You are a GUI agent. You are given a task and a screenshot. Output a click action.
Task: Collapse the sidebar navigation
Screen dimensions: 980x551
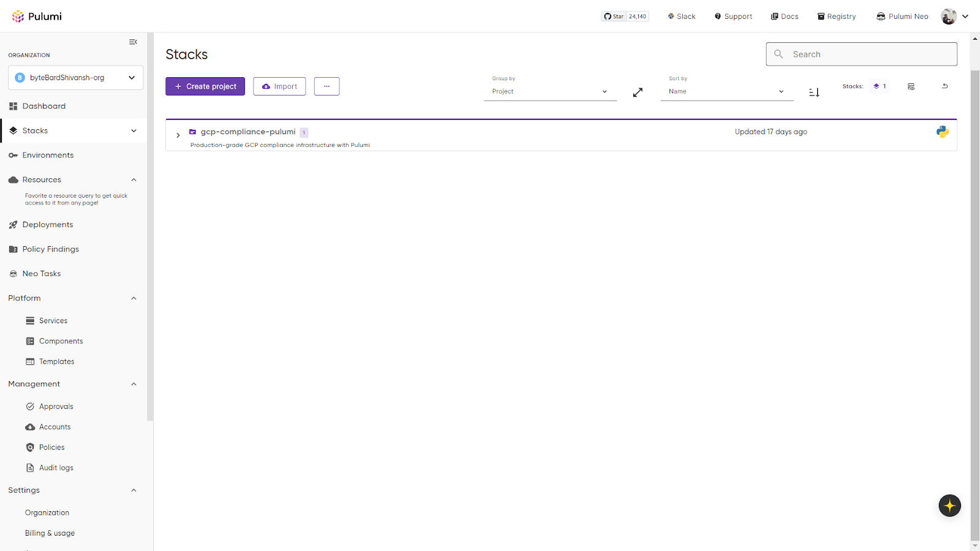pyautogui.click(x=133, y=42)
